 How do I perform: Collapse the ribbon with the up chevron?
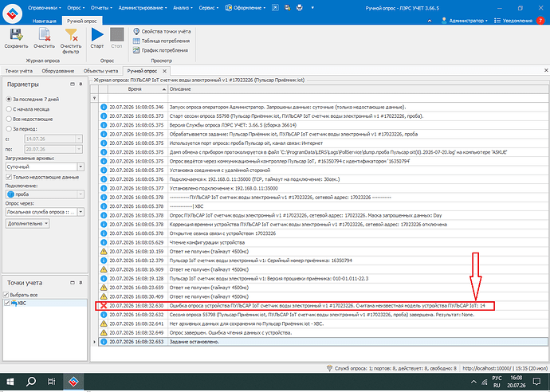click(x=430, y=21)
